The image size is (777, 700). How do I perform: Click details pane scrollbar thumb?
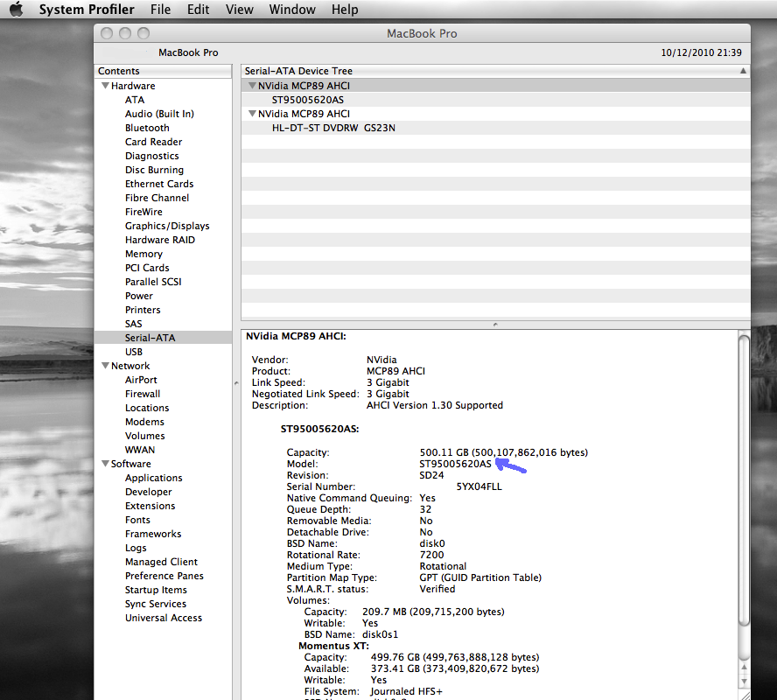(x=744, y=480)
